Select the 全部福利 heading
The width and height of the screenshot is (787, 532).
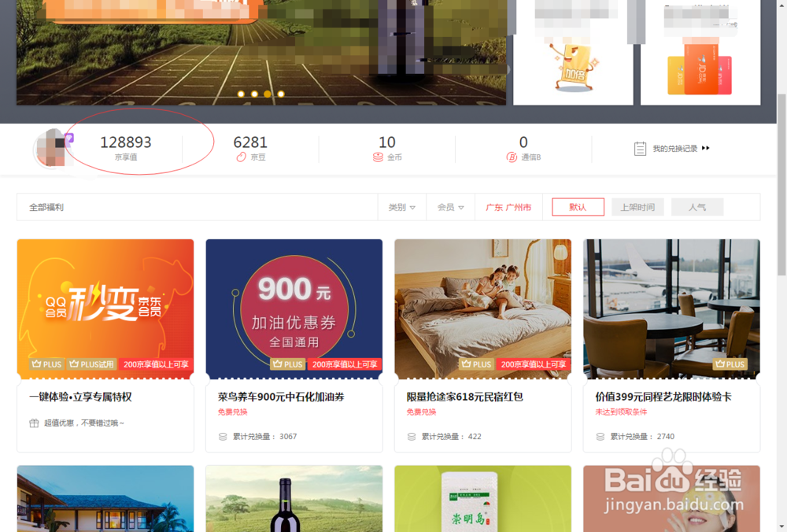point(46,207)
